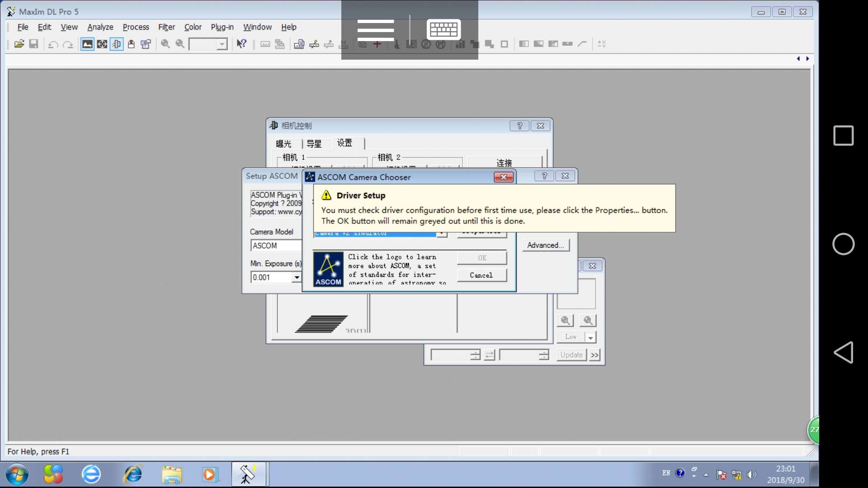Open the Analyze menu in menu bar
The image size is (868, 488).
click(99, 27)
